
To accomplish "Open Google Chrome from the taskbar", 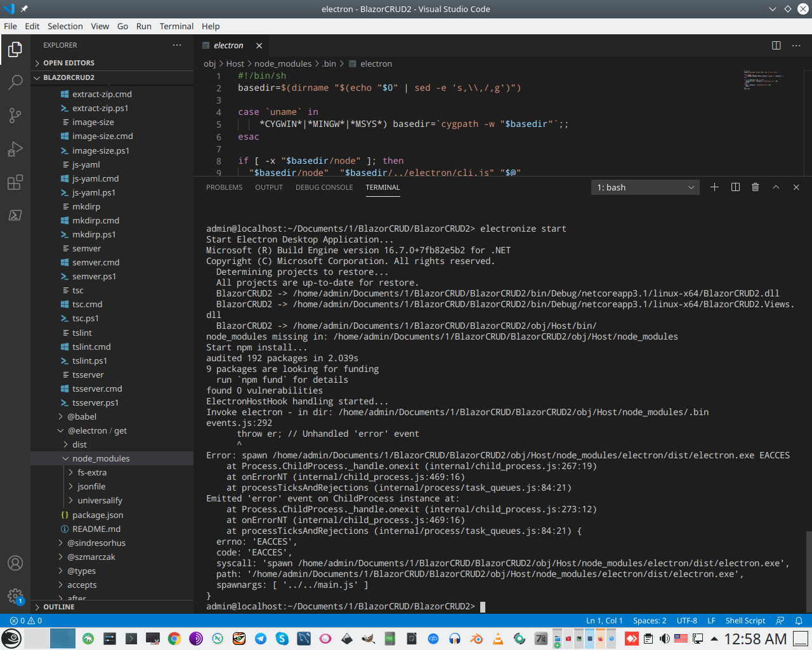I will tap(174, 639).
